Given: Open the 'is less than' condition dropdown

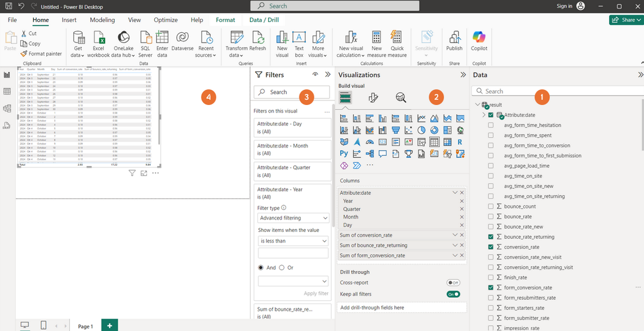Looking at the screenshot, I should click(293, 241).
